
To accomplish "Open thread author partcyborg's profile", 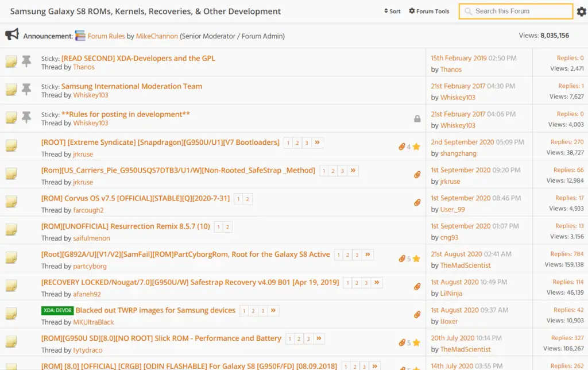I will [x=90, y=266].
